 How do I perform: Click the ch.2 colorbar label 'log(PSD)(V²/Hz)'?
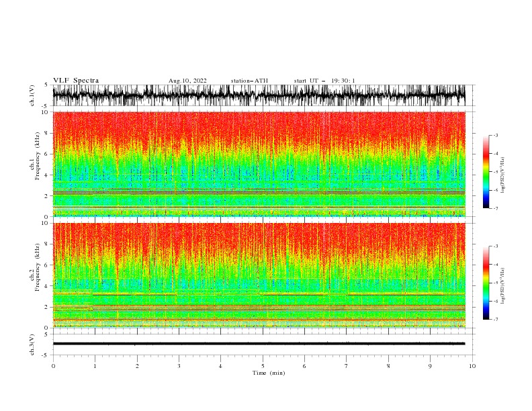click(x=502, y=285)
